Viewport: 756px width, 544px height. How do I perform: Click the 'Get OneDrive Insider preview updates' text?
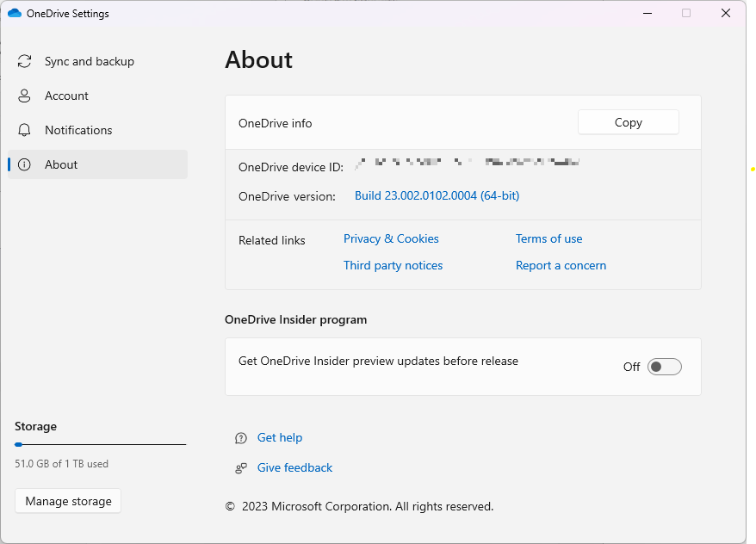coord(378,361)
